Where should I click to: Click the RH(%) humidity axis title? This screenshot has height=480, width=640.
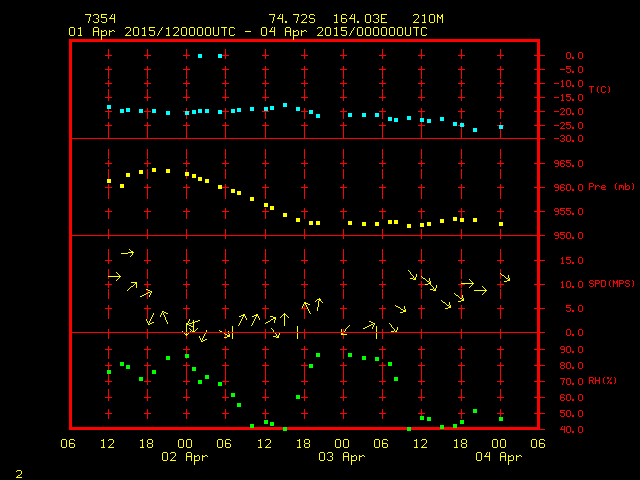tap(602, 381)
